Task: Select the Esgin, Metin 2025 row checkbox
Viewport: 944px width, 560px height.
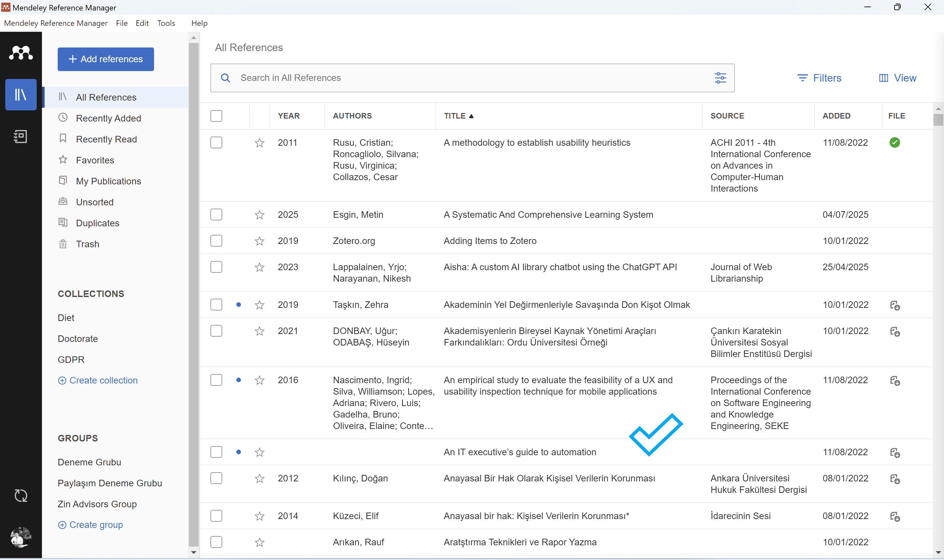Action: tap(216, 215)
